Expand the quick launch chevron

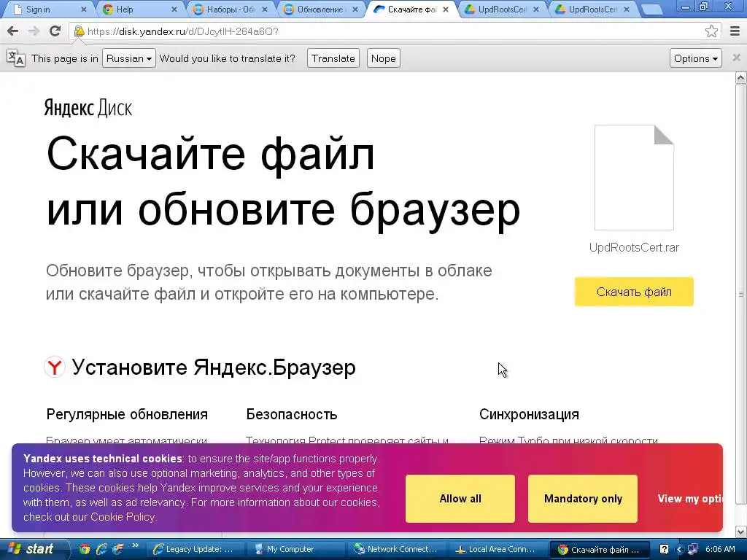135,545
